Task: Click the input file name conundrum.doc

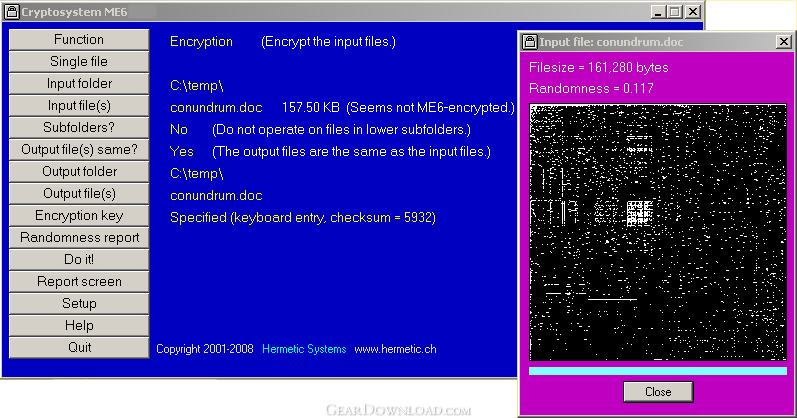Action: 216,108
